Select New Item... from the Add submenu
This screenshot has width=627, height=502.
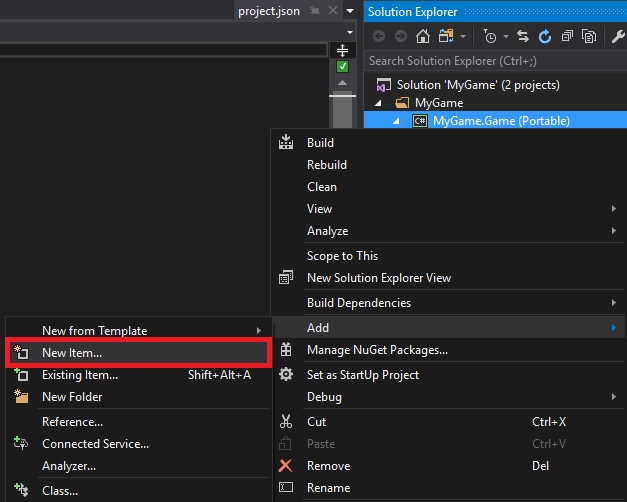click(72, 353)
